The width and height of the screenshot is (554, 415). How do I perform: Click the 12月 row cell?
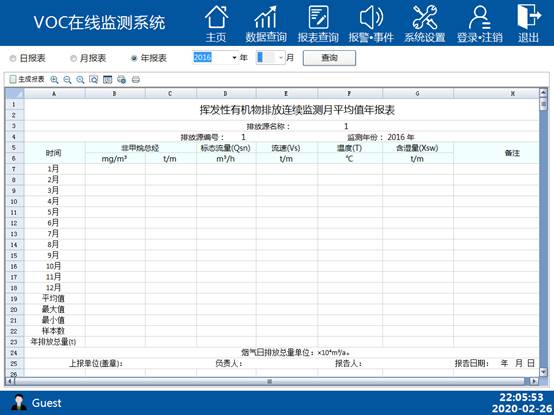[53, 288]
